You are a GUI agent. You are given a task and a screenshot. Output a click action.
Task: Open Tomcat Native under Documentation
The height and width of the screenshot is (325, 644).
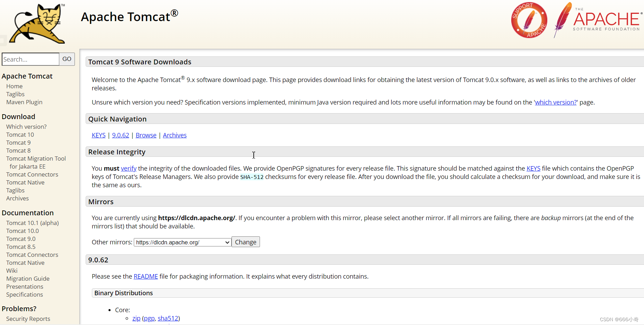[25, 263]
